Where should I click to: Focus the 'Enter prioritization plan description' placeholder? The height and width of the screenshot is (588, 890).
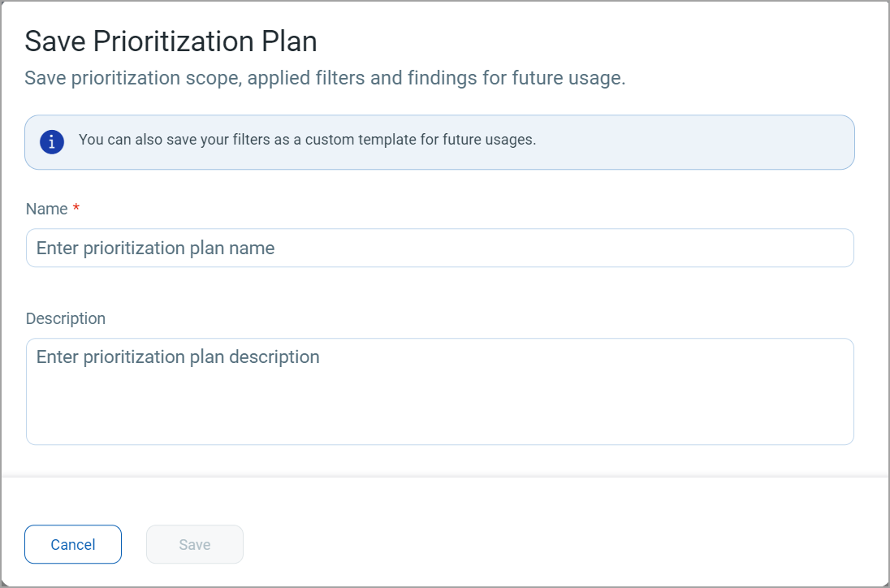[x=177, y=357]
